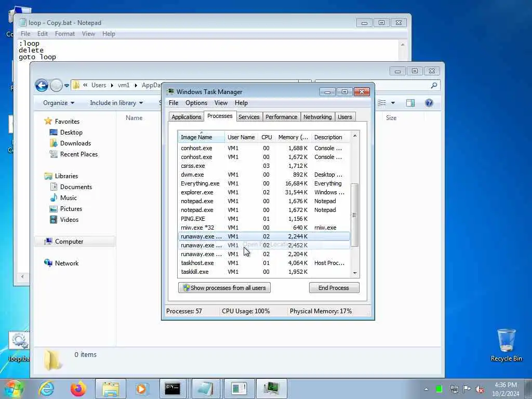Sort processes by Image Name column

[x=201, y=137]
